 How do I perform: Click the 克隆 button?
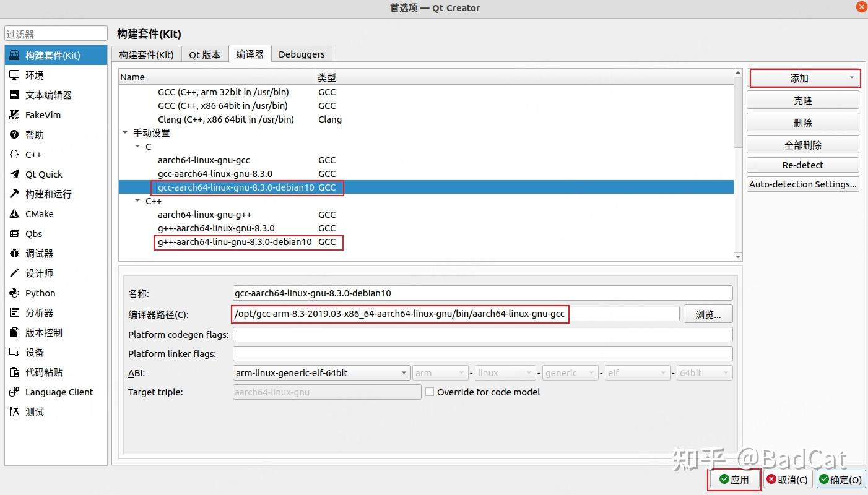click(803, 100)
